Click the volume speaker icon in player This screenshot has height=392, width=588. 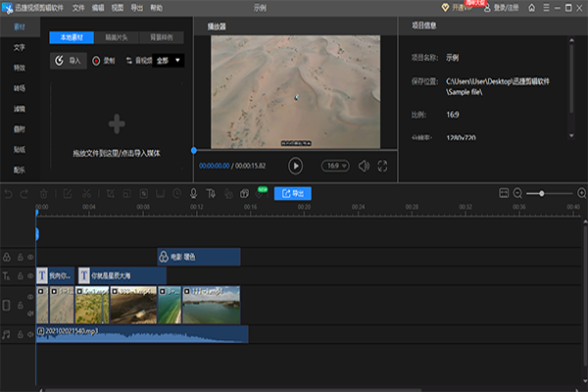click(x=364, y=166)
